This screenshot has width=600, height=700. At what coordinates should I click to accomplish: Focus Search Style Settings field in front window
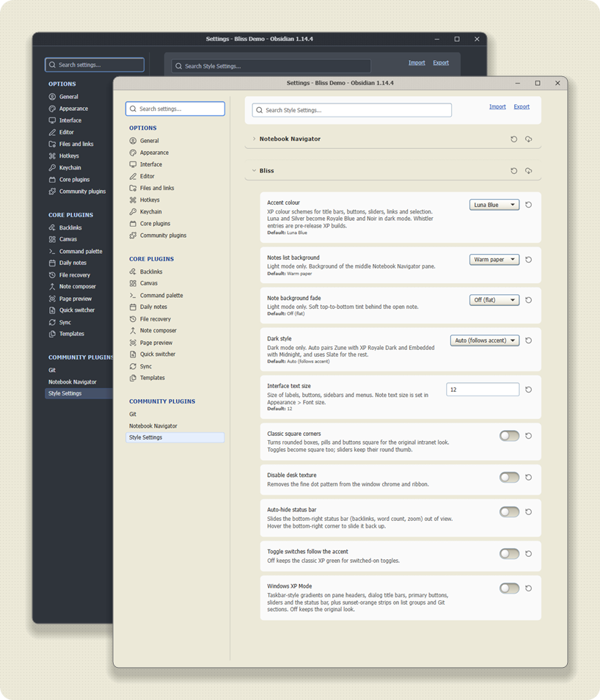click(352, 110)
